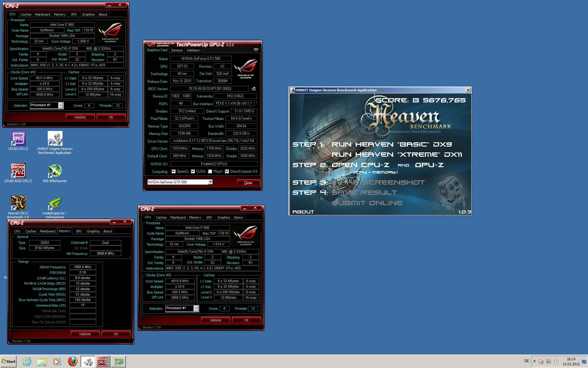Screen dimensions: 588x368
Task: Open Heaven DX11 Benchmark 3.0 shortcut
Action: (18, 207)
